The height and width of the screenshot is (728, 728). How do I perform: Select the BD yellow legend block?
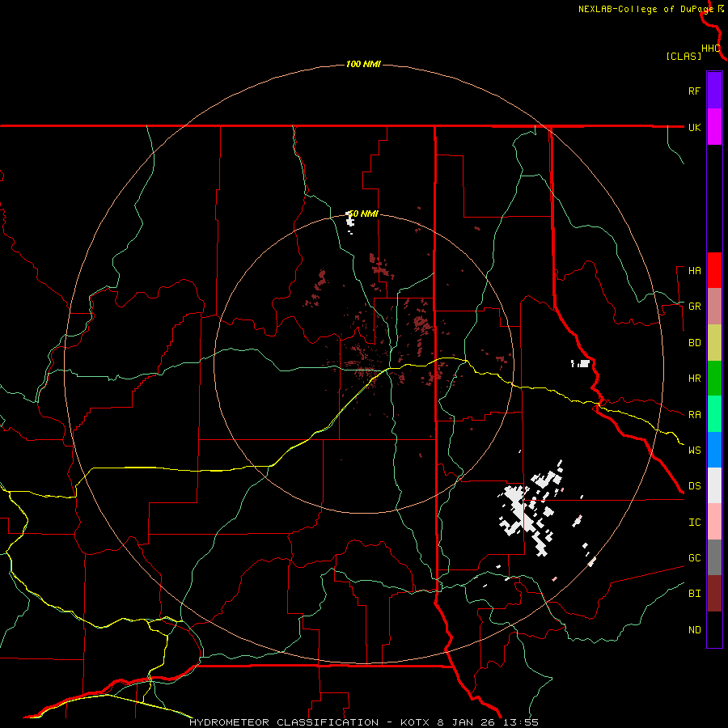(714, 342)
